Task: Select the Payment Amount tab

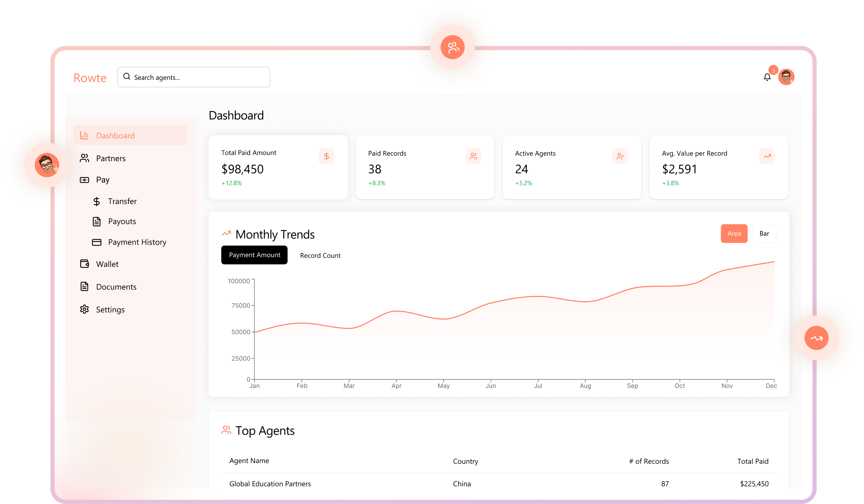Action: (254, 255)
